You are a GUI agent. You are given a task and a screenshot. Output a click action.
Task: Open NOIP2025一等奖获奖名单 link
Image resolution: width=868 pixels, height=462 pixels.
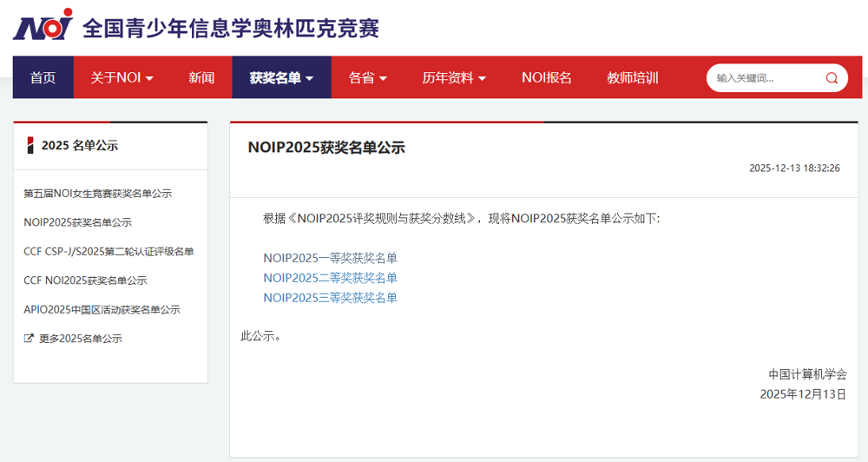pos(330,258)
